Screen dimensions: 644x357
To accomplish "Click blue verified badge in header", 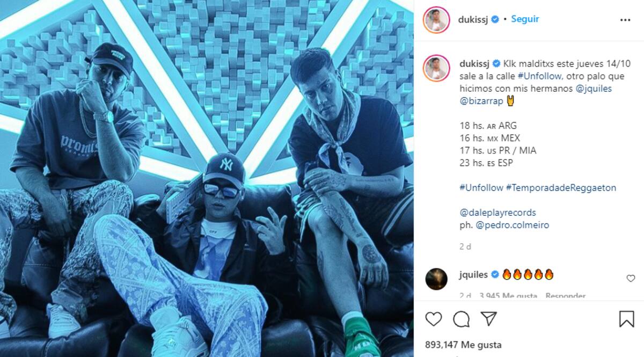I will [495, 19].
